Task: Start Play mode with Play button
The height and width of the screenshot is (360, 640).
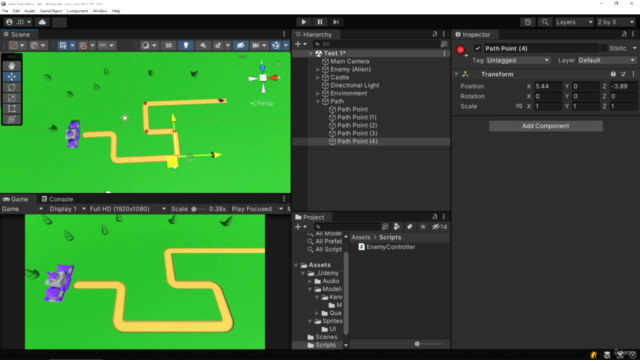Action: click(303, 22)
